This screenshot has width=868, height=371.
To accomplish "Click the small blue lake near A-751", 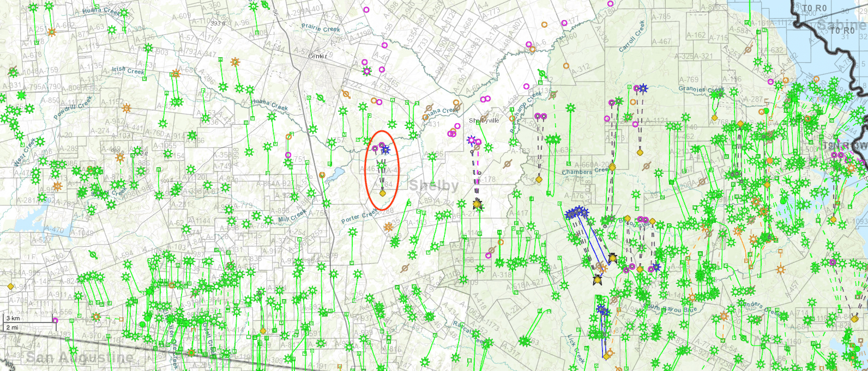I will (335, 174).
